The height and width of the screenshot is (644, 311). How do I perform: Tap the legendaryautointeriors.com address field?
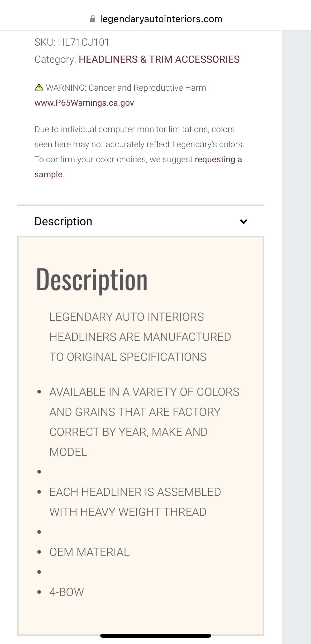161,19
